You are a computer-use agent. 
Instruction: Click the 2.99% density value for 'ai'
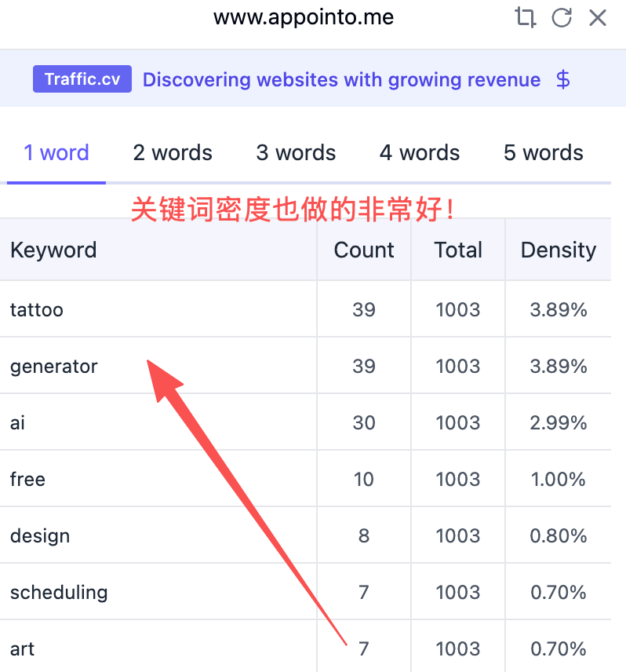(x=559, y=422)
